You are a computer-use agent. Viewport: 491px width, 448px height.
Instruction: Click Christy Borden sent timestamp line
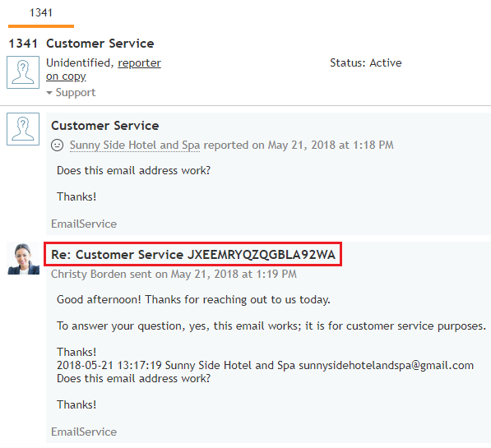coord(174,275)
